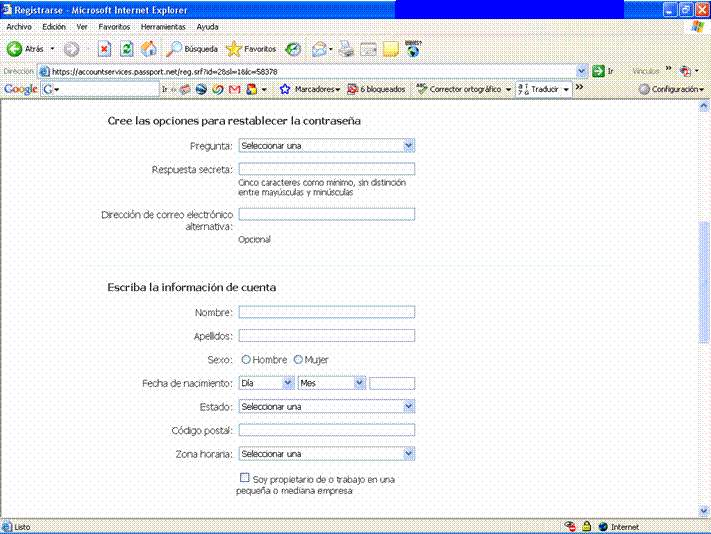Check the small business owner checkbox
The width and height of the screenshot is (711, 534).
245,479
